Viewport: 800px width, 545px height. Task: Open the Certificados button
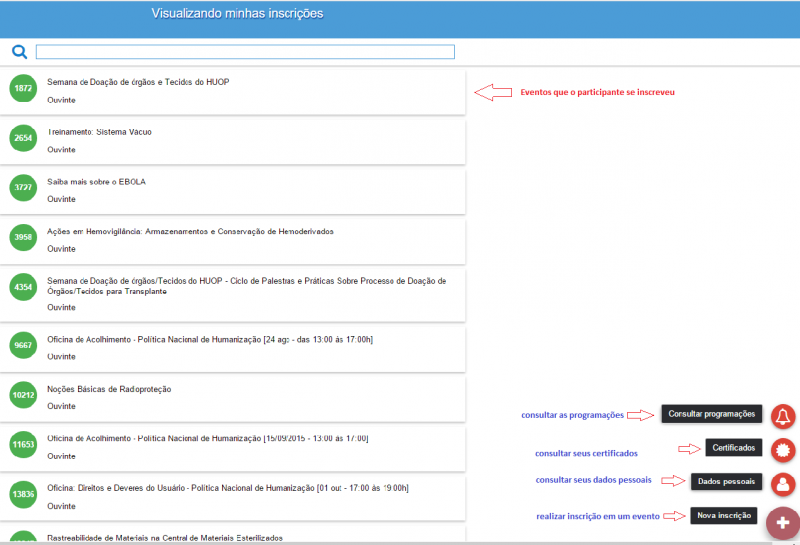(x=735, y=447)
